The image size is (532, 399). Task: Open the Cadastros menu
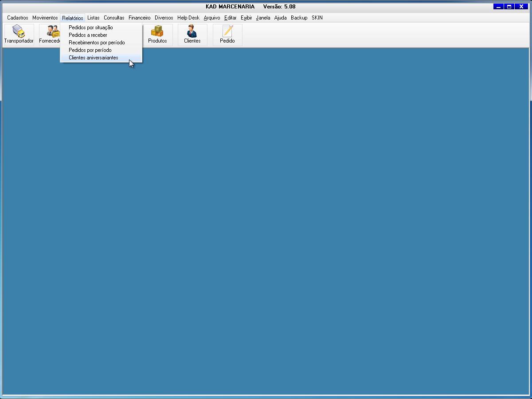[x=18, y=18]
